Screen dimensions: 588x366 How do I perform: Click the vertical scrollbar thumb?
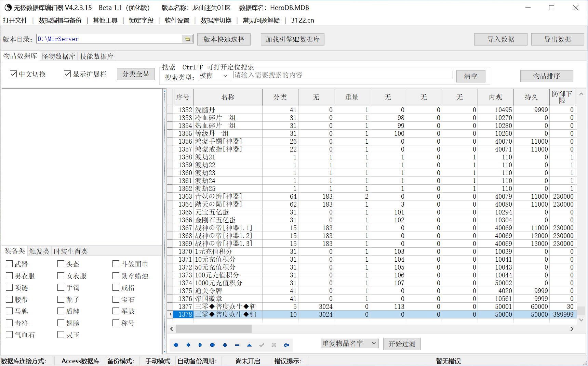[x=581, y=310]
